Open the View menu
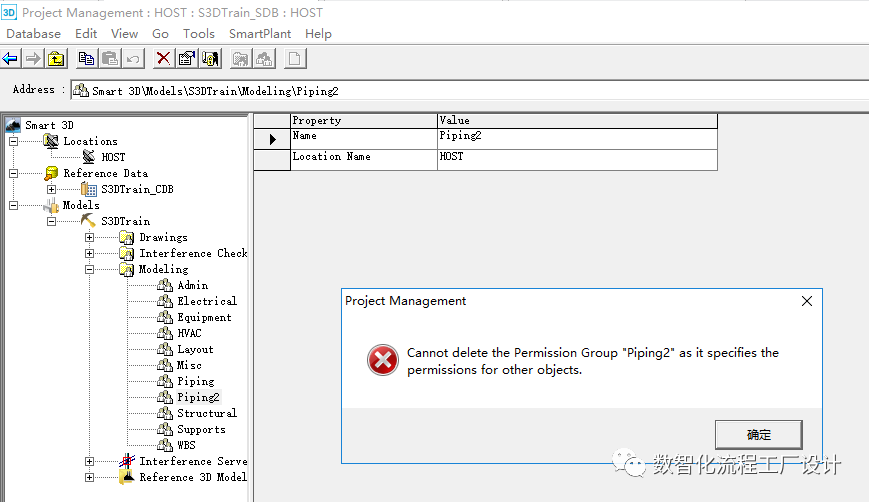The width and height of the screenshot is (869, 502). 124,34
